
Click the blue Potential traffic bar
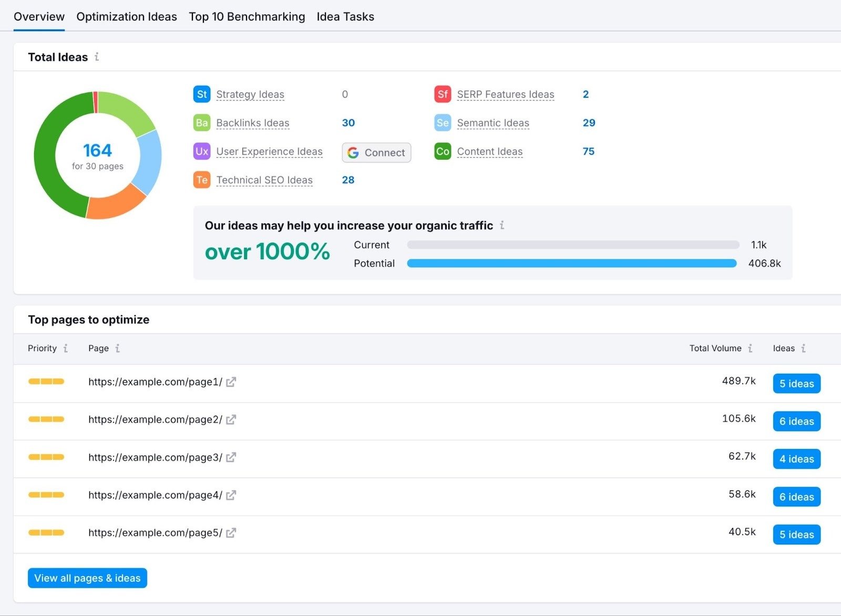(571, 263)
